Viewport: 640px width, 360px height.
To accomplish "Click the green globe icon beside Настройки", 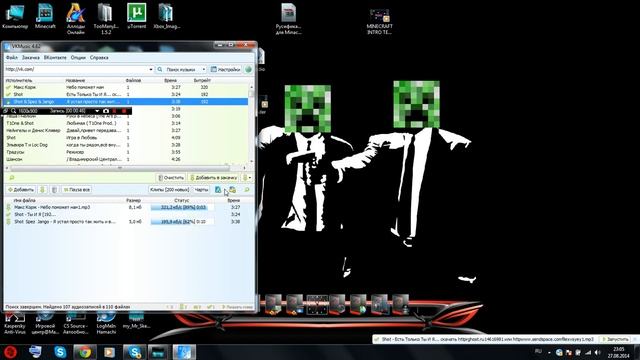I will pos(248,69).
